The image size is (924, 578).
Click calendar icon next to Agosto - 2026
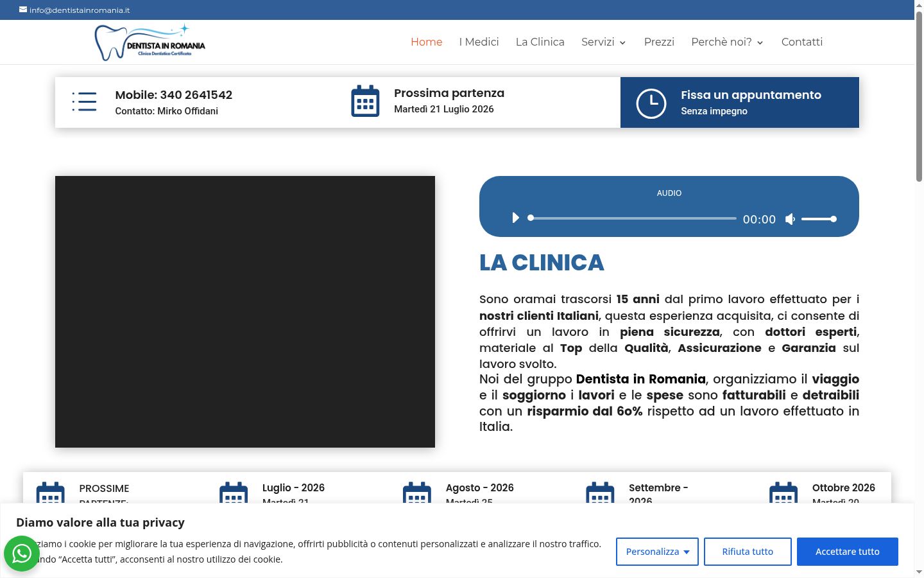pyautogui.click(x=417, y=492)
